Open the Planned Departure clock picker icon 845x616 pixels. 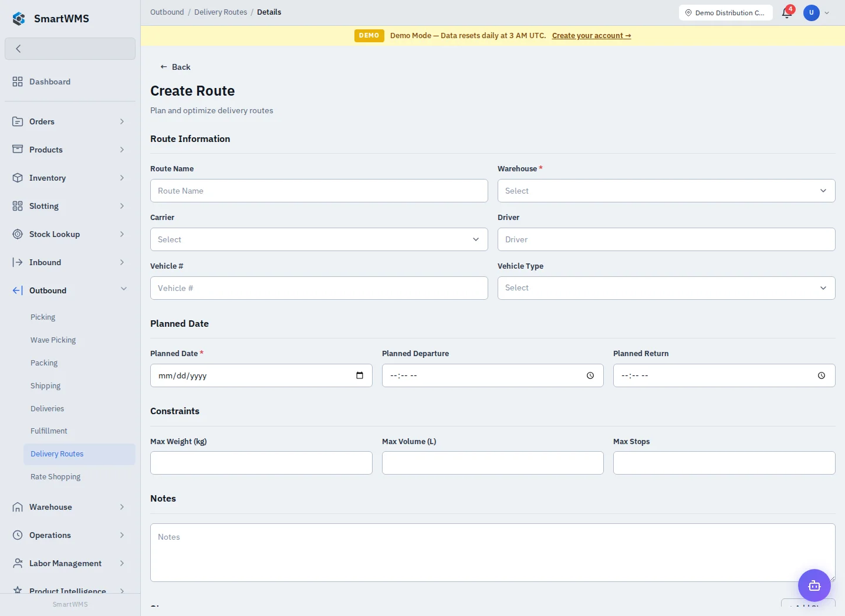[x=590, y=375]
